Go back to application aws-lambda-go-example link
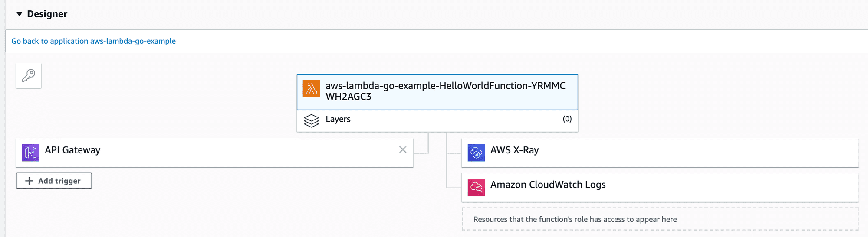868x237 pixels. point(93,41)
